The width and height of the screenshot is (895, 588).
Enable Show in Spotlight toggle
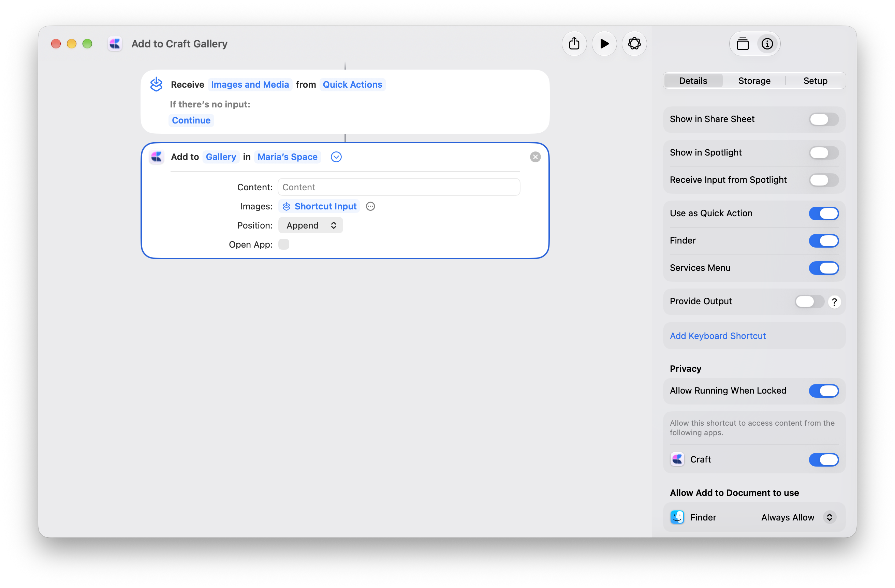(824, 153)
